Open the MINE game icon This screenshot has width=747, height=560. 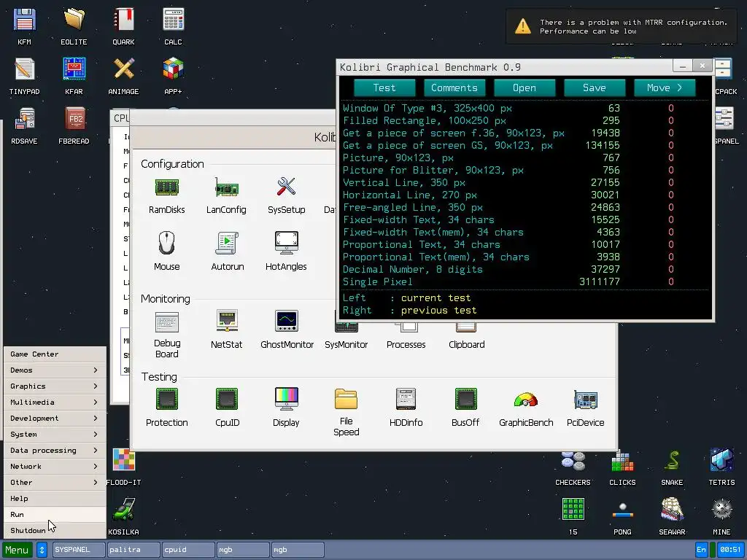pyautogui.click(x=721, y=510)
